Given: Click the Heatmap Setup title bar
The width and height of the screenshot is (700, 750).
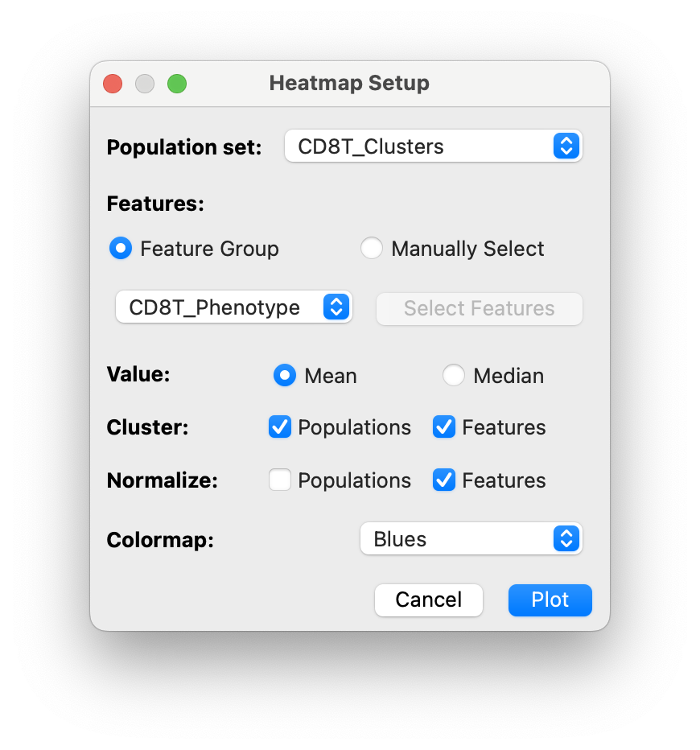Looking at the screenshot, I should coord(348,83).
